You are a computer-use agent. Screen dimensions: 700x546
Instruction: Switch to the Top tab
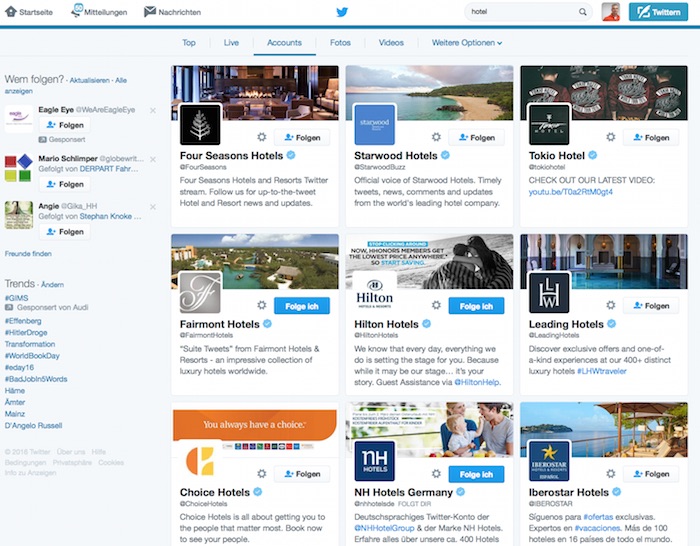pyautogui.click(x=189, y=43)
